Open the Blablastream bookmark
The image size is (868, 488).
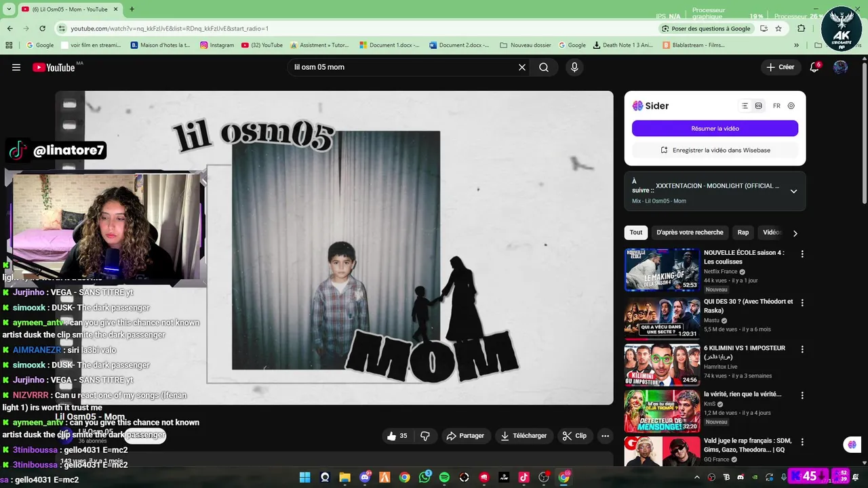click(x=693, y=45)
